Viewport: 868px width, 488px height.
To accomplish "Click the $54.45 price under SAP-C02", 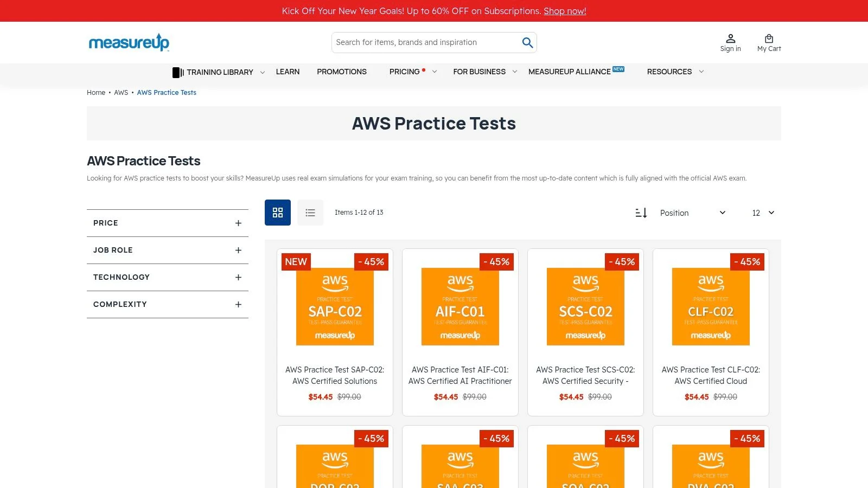I will point(321,397).
